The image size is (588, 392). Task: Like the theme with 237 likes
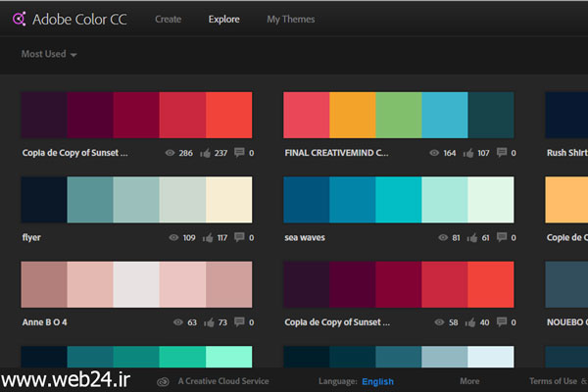tap(205, 153)
